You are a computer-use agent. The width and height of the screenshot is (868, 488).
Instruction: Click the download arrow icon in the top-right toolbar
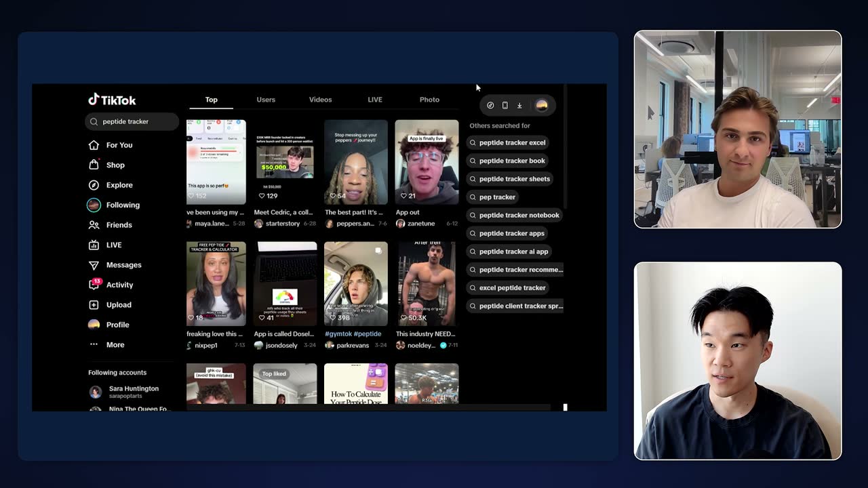tap(519, 105)
